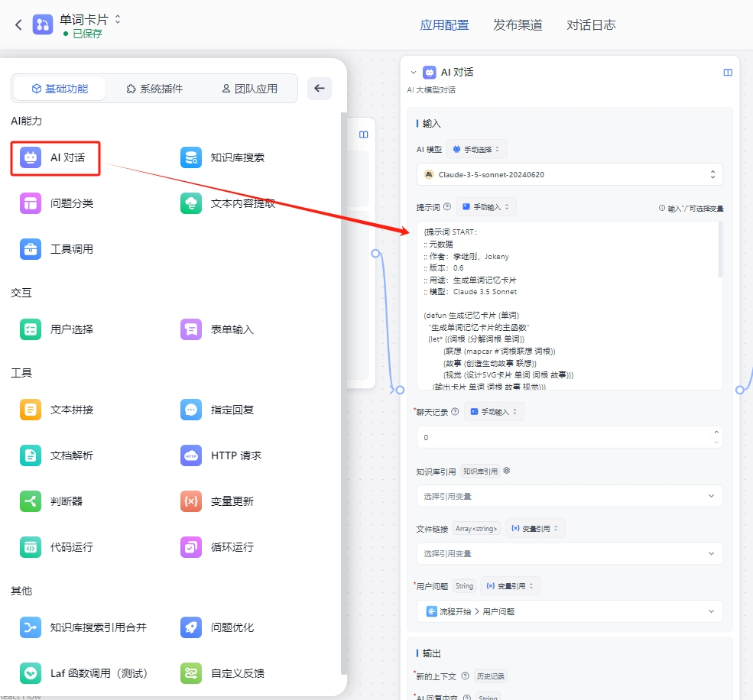Click help icon beside 提示词
Screen dimensions: 753x700
[447, 207]
